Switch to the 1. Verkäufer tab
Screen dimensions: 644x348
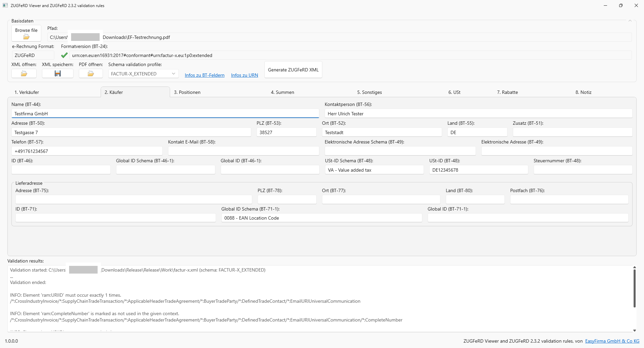pyautogui.click(x=27, y=92)
